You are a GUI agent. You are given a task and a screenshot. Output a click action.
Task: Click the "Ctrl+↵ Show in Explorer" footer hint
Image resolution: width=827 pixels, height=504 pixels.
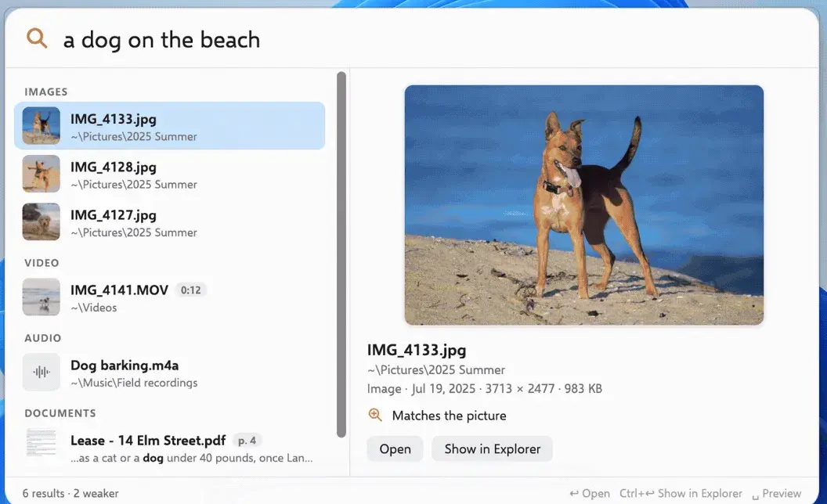(681, 494)
